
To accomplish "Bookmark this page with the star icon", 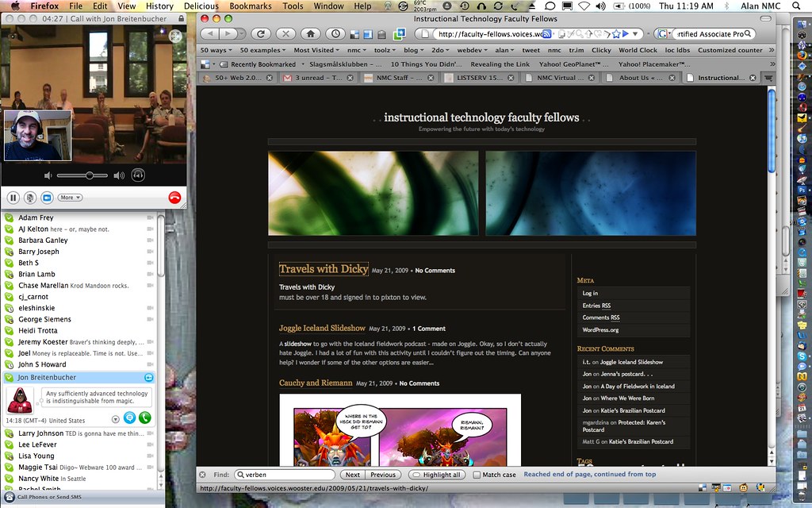I will click(x=616, y=34).
